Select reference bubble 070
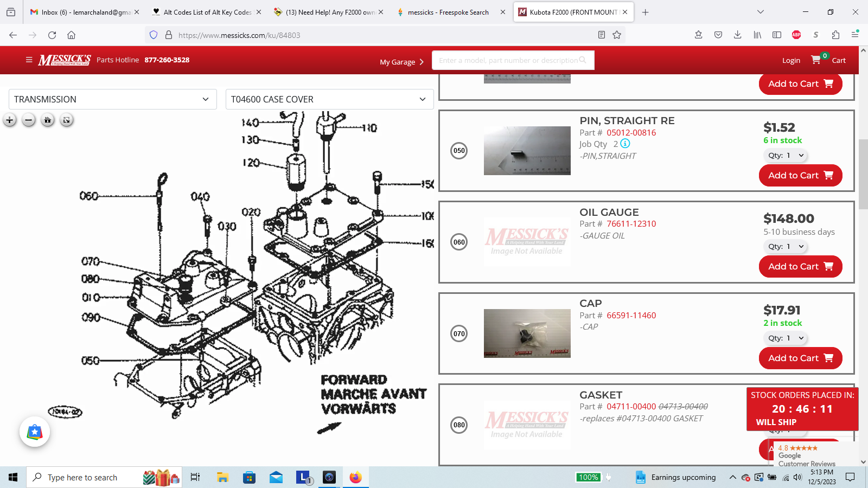 click(459, 333)
